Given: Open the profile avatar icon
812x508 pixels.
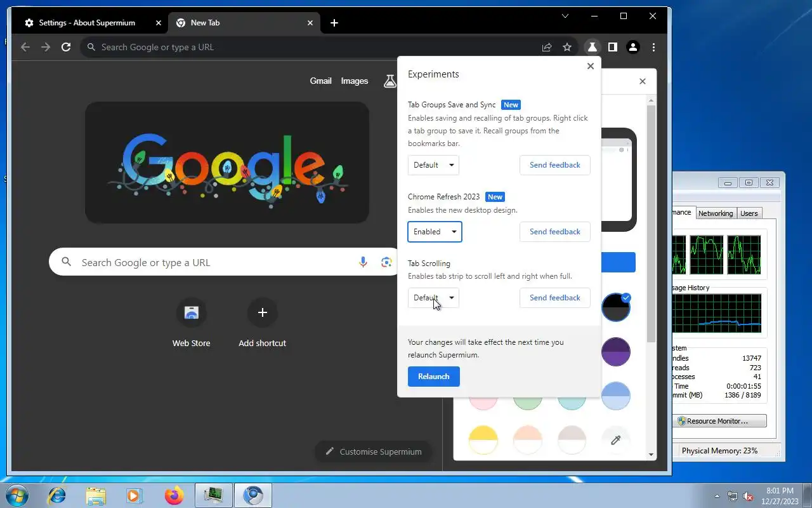Looking at the screenshot, I should (632, 47).
